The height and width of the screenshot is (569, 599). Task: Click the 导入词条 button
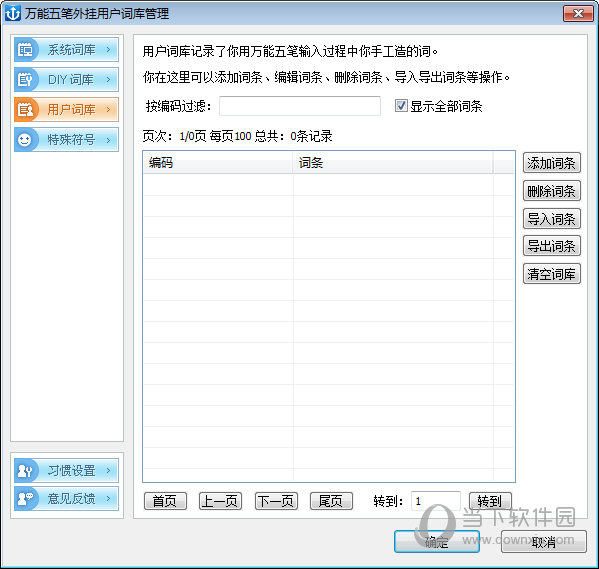[551, 219]
